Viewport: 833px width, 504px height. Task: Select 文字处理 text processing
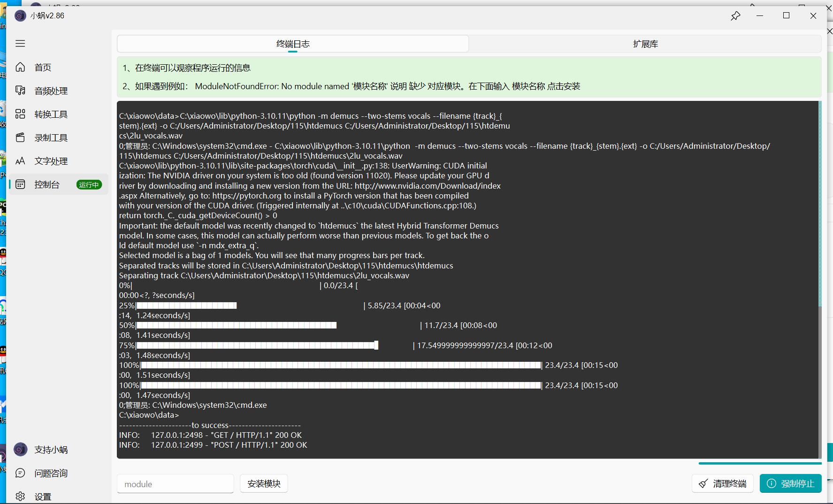click(51, 161)
